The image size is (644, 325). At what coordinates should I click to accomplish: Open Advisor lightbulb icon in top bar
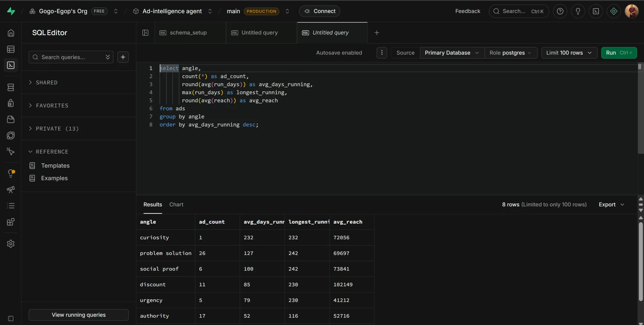(578, 11)
